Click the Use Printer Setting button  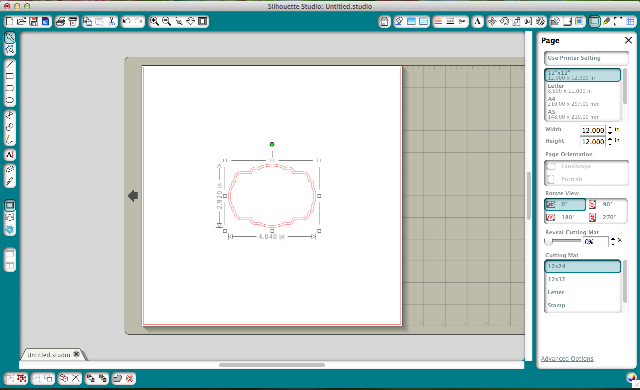tap(586, 58)
